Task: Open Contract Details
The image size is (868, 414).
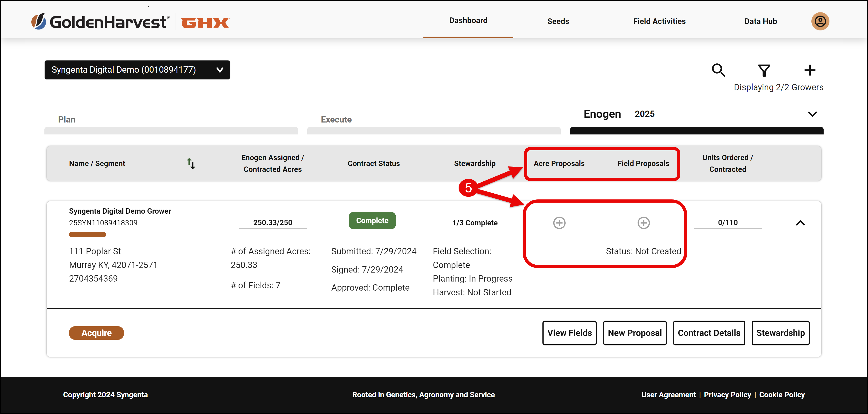Action: 709,333
